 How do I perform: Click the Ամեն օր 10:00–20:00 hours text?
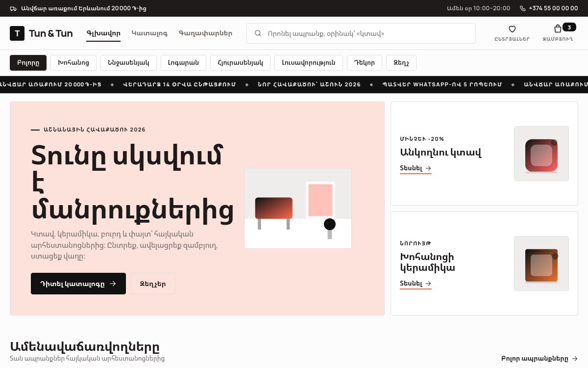click(x=478, y=8)
